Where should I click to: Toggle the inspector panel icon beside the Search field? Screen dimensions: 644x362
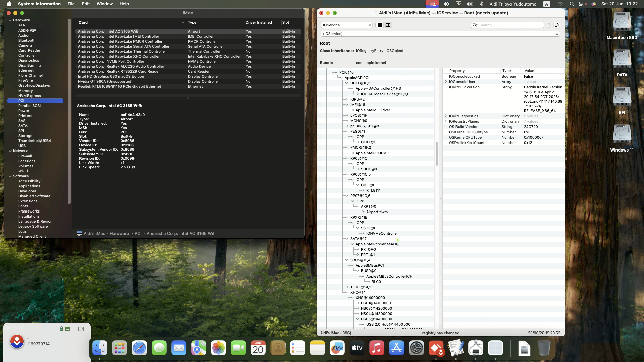pyautogui.click(x=557, y=25)
